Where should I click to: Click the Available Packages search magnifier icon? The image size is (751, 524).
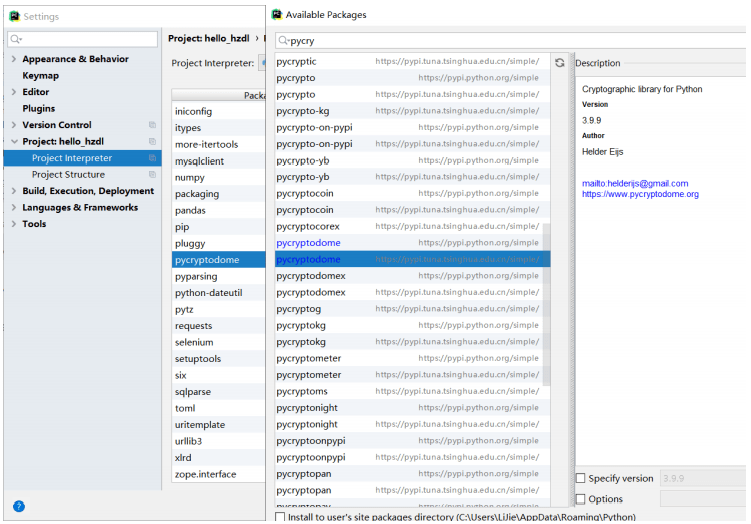(x=285, y=41)
